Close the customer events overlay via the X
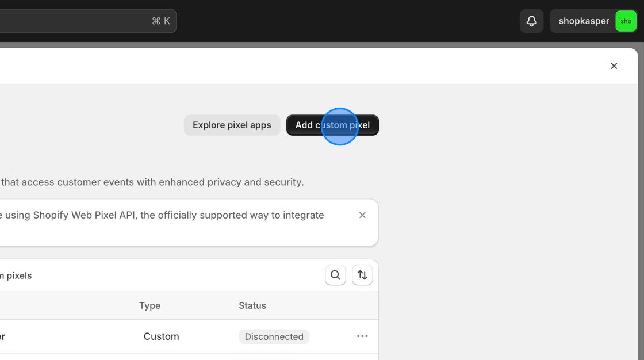644x360 pixels. pos(614,66)
